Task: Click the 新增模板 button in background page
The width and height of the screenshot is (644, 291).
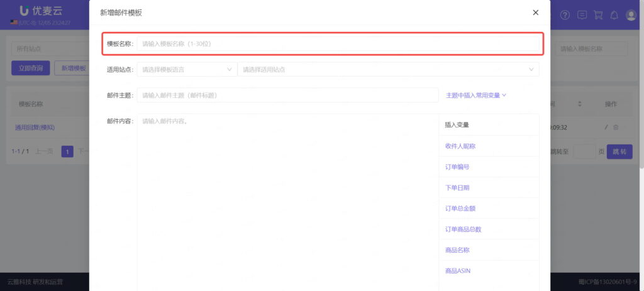Action: click(72, 68)
